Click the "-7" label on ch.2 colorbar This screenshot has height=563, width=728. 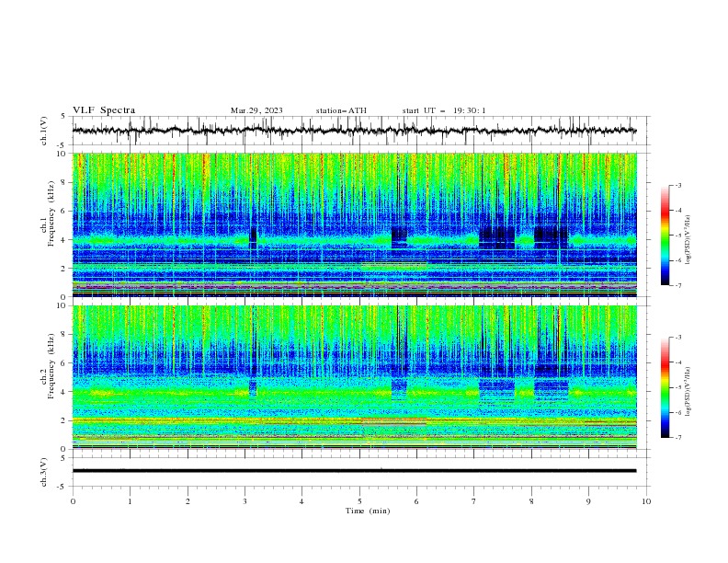point(677,437)
